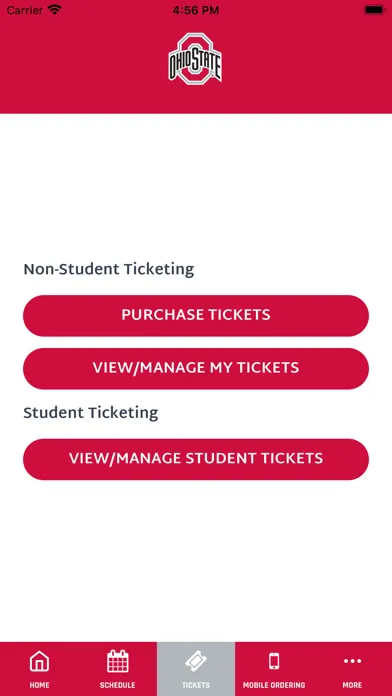Tap the three-dots More icon
The width and height of the screenshot is (392, 696).
click(x=352, y=661)
